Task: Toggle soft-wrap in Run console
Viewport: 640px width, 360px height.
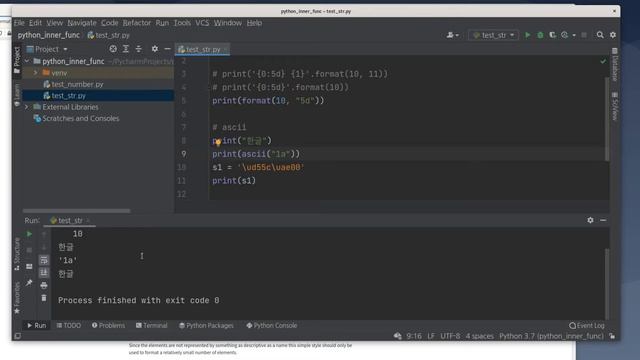Action: [x=44, y=260]
